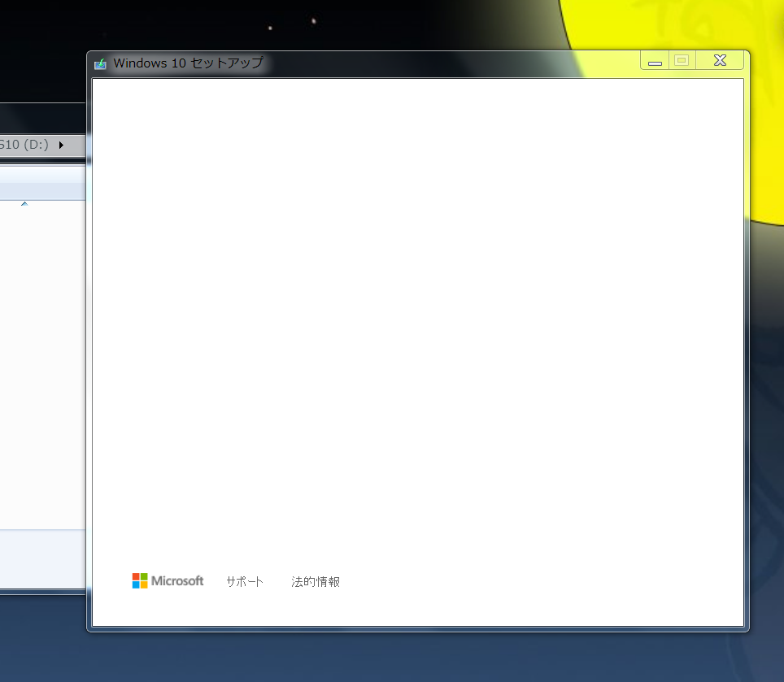Image resolution: width=784 pixels, height=682 pixels.
Task: Click the Windows 10 セットアップ title bar icon
Action: [x=101, y=63]
